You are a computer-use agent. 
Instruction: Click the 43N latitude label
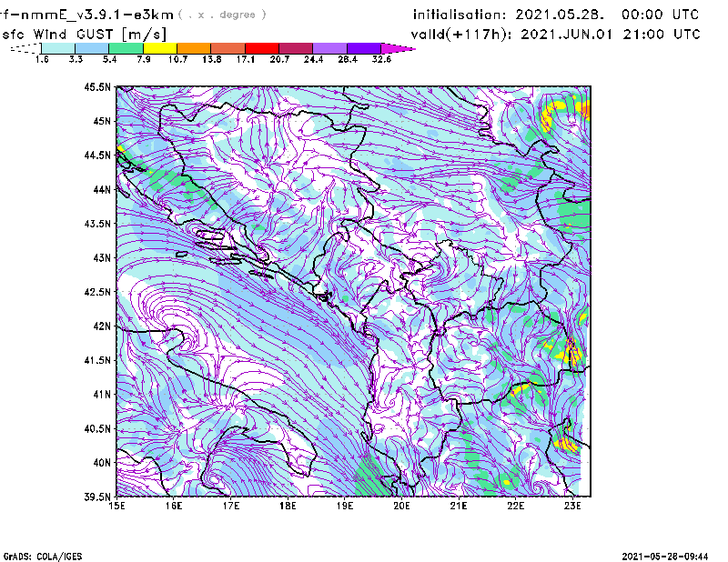click(102, 257)
